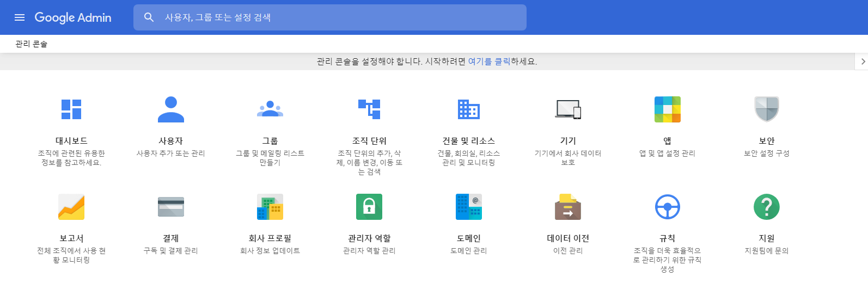Viewport: 868px width, 308px height.
Task: Click the 데이터 이전 title text
Action: [x=568, y=238]
